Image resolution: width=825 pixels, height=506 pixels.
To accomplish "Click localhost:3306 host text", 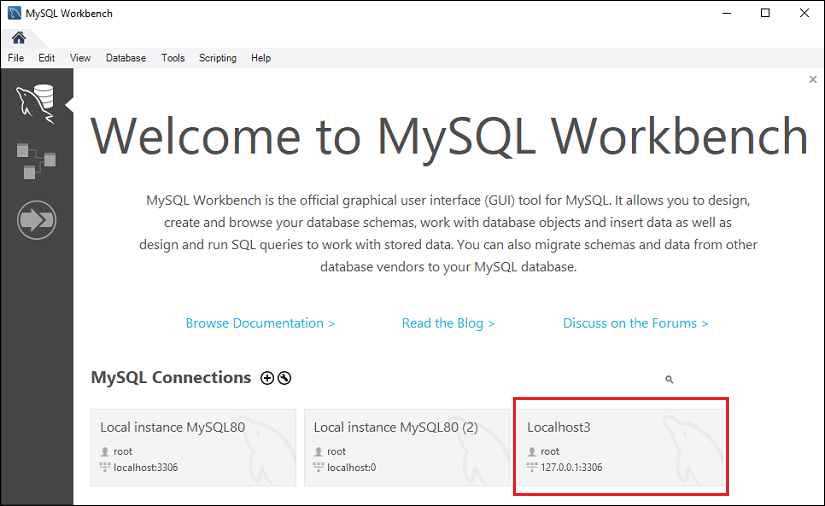I will (146, 467).
